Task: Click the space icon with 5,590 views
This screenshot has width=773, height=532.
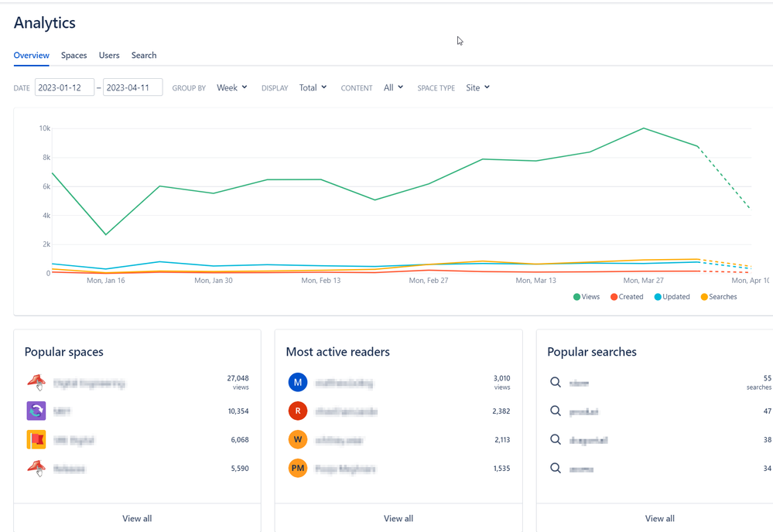Action: pyautogui.click(x=36, y=468)
